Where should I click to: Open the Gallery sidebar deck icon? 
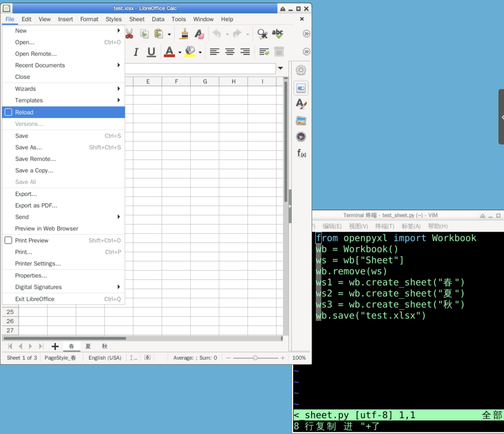(x=301, y=120)
